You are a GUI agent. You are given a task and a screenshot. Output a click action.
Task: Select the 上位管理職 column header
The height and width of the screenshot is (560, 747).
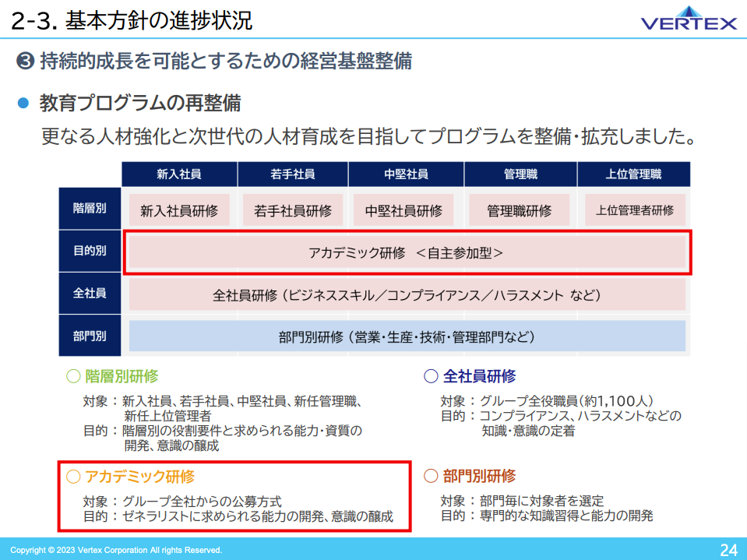633,174
